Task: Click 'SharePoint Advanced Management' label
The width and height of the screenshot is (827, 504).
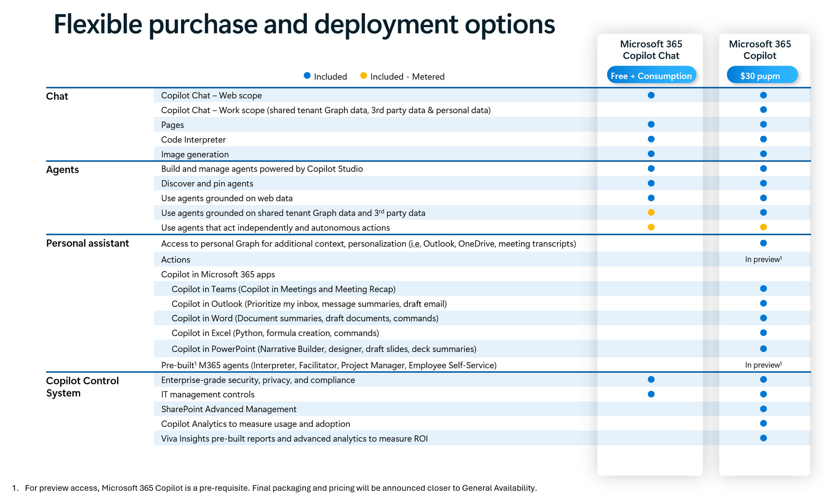Action: tap(229, 409)
